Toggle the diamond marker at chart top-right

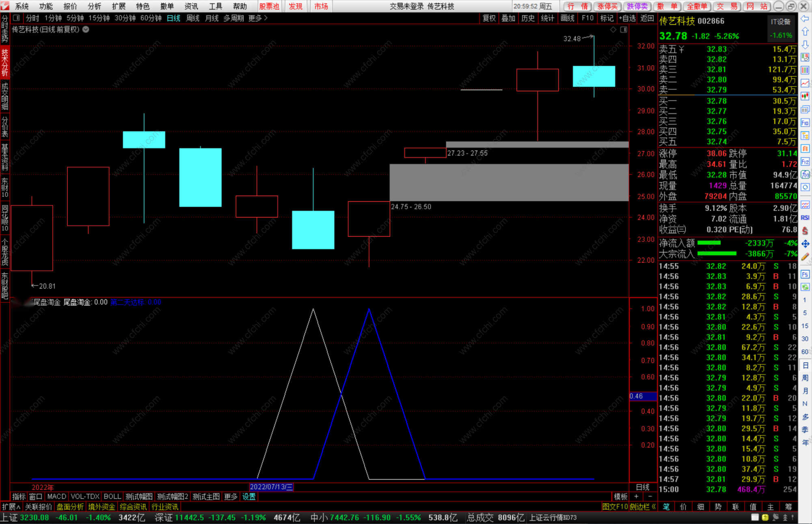click(613, 30)
